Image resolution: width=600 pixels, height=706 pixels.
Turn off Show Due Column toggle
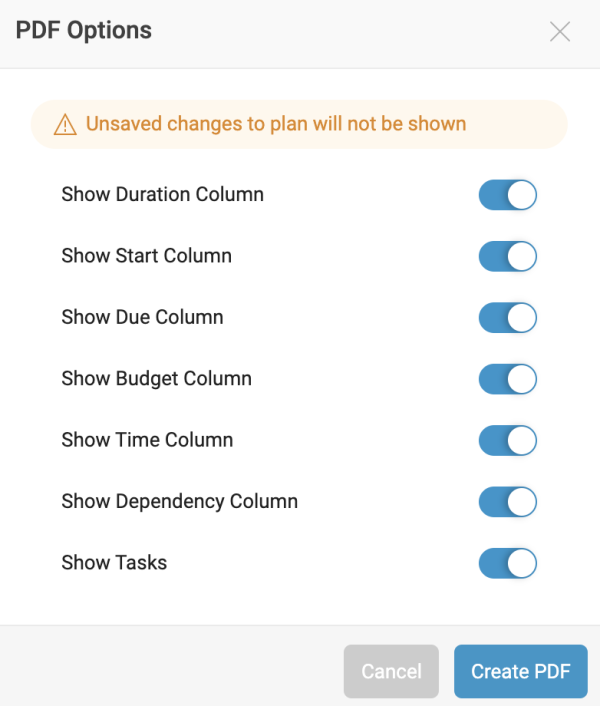(x=508, y=318)
